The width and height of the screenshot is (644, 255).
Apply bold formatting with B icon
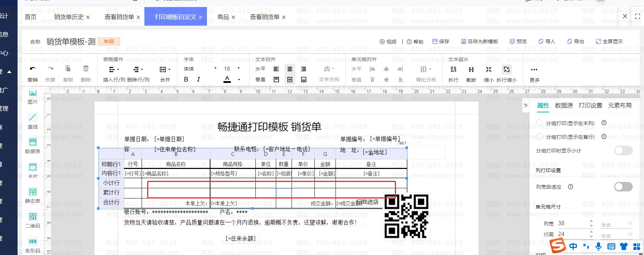click(x=186, y=79)
